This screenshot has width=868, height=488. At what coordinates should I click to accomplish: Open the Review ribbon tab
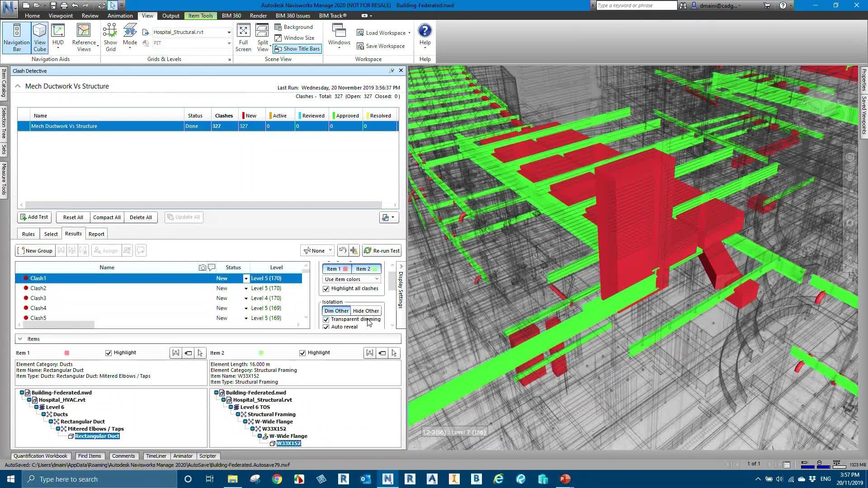pos(90,15)
